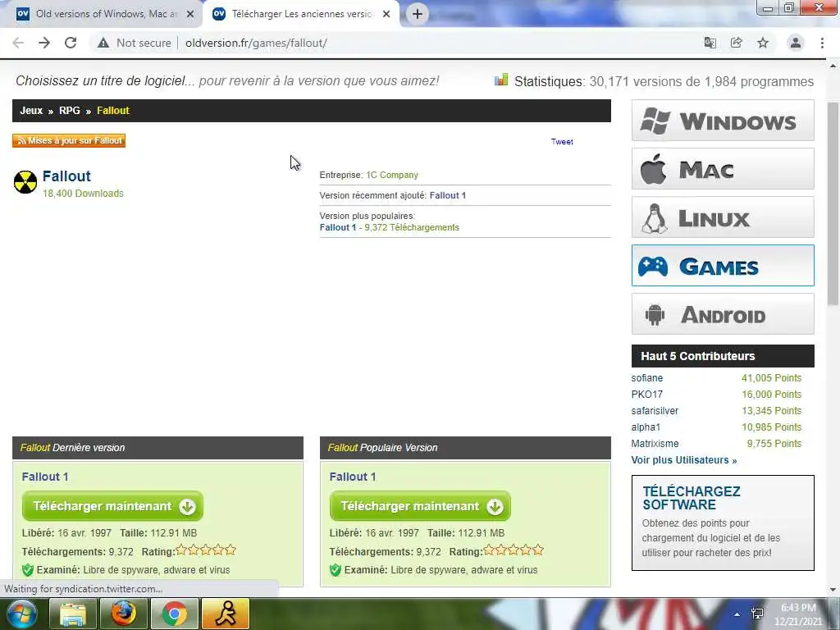Image resolution: width=840 pixels, height=630 pixels.
Task: Open the Google Translate page icon
Action: click(x=710, y=43)
